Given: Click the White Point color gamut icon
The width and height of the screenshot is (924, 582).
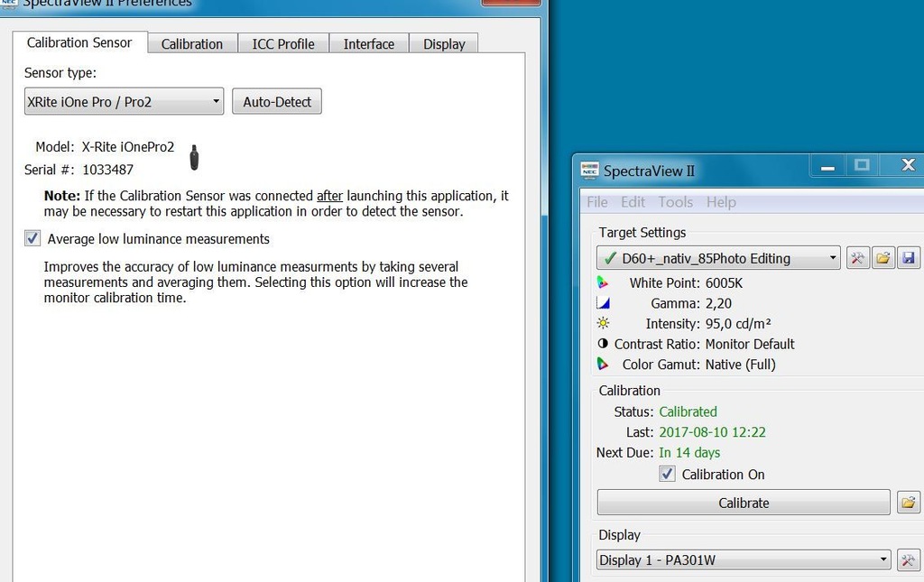Looking at the screenshot, I should [x=602, y=282].
